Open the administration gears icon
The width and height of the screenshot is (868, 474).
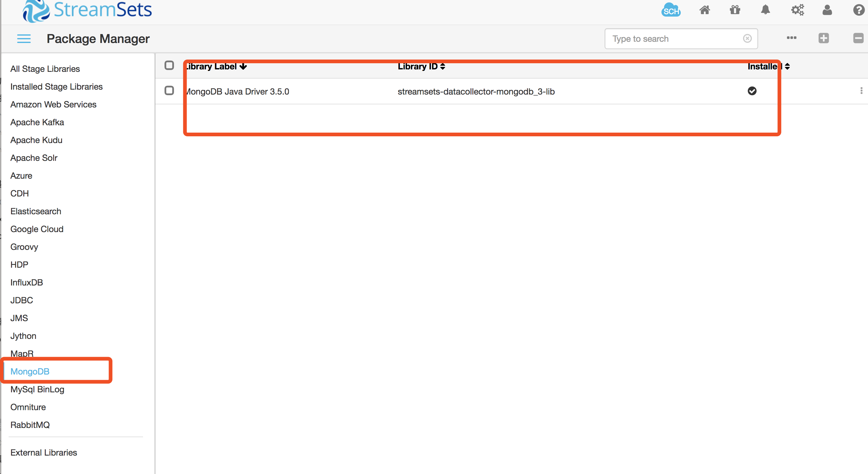click(798, 10)
